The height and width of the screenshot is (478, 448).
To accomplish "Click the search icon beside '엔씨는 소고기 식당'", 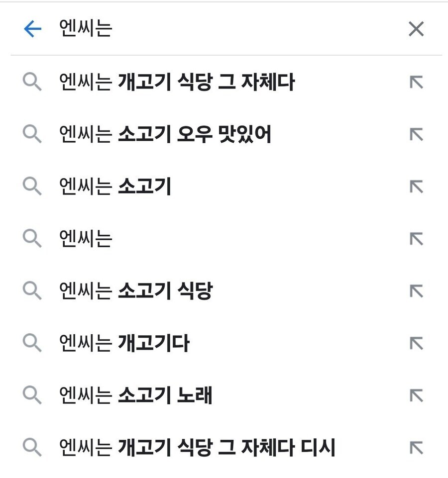I will pyautogui.click(x=33, y=290).
